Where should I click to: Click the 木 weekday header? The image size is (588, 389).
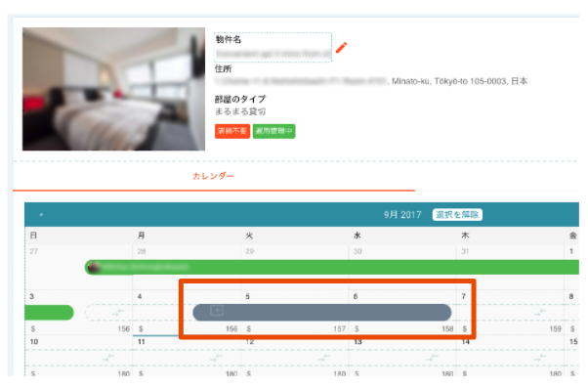[x=465, y=236]
